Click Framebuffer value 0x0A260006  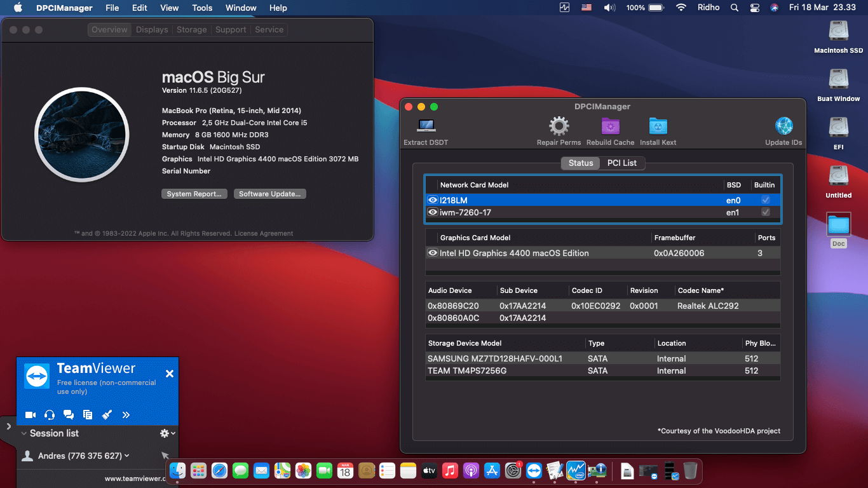click(x=679, y=253)
